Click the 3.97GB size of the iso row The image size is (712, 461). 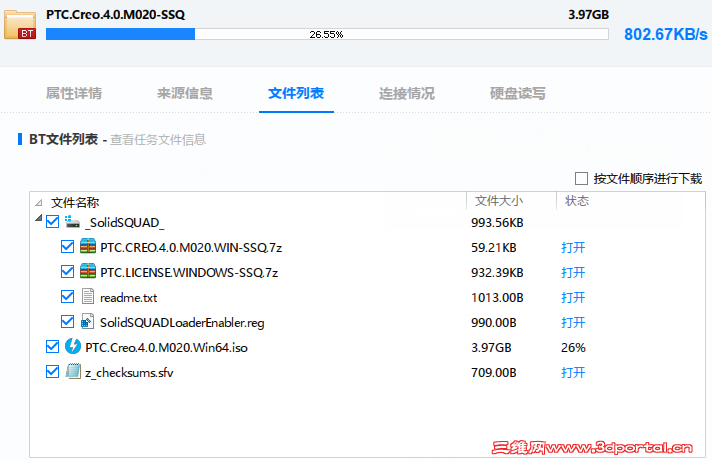[x=491, y=347]
